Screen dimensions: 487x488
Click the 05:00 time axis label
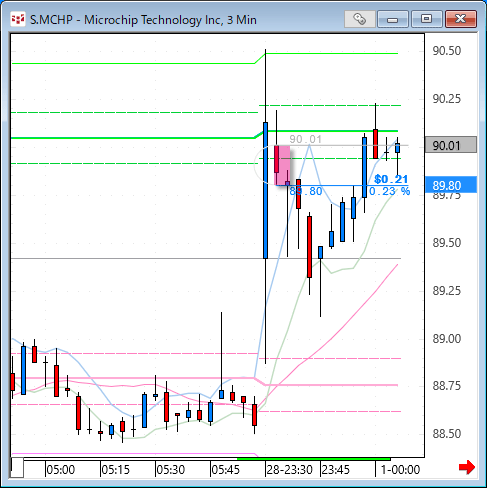[x=61, y=470]
